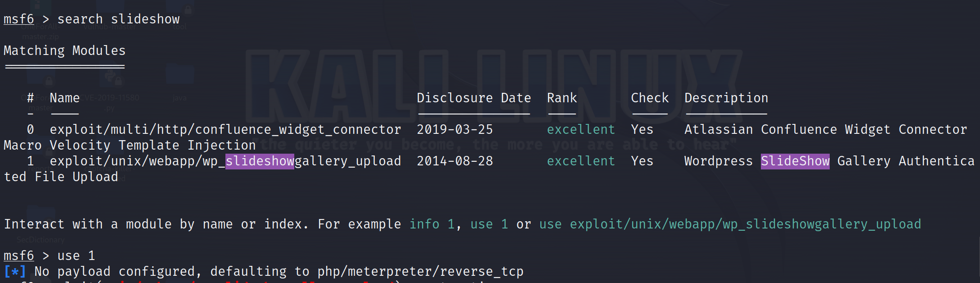Click the typed 'use 1' command at prompt
980x283 pixels.
76,256
